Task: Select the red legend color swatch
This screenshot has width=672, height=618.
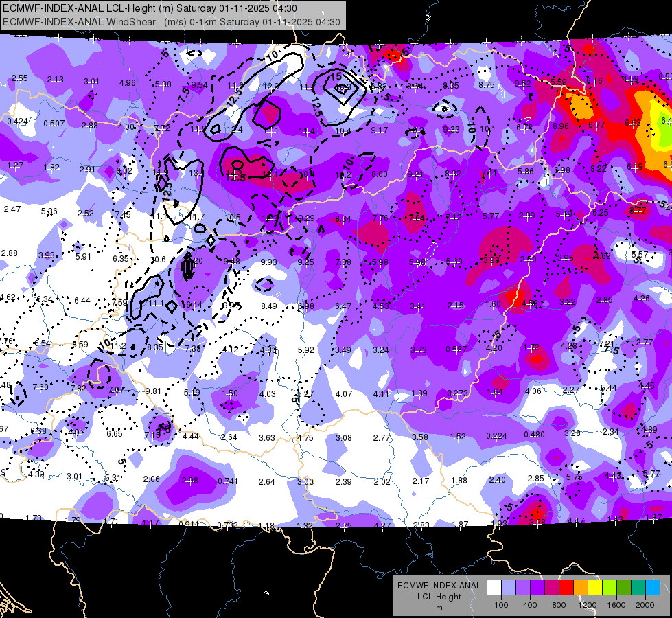Action: coord(566,588)
